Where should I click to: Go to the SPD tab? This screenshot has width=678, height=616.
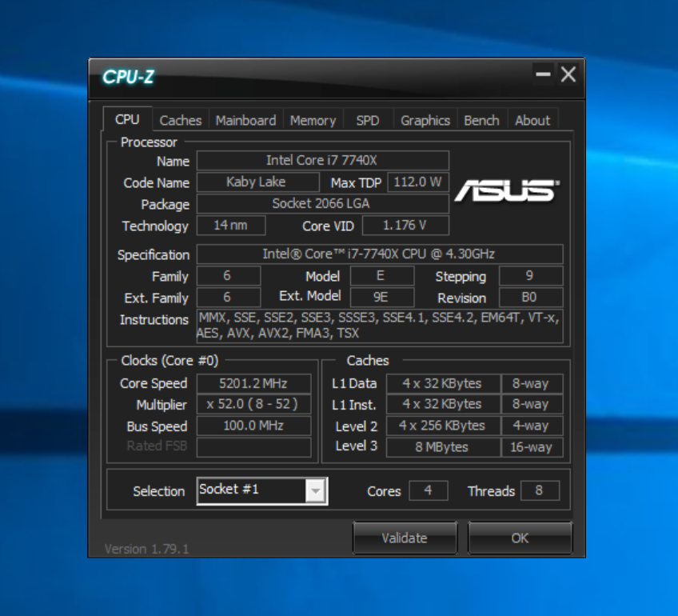[368, 120]
